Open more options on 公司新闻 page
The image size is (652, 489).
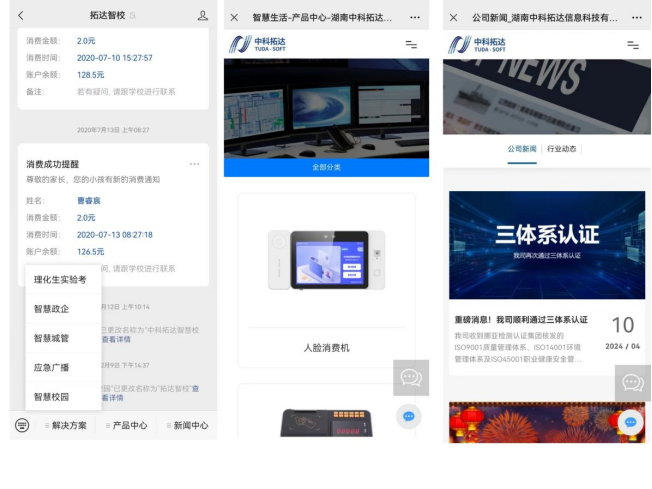point(637,17)
